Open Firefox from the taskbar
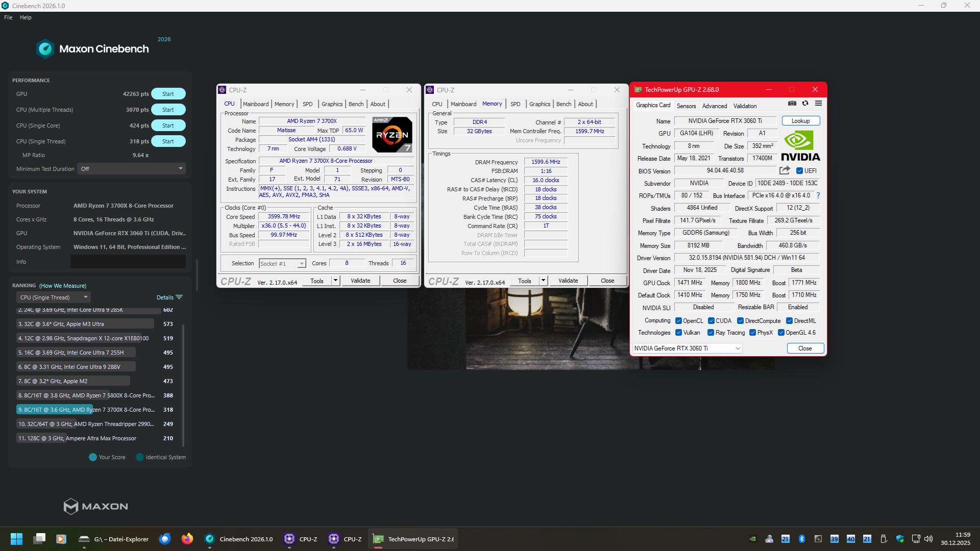Viewport: 980px width, 551px height. tap(187, 539)
